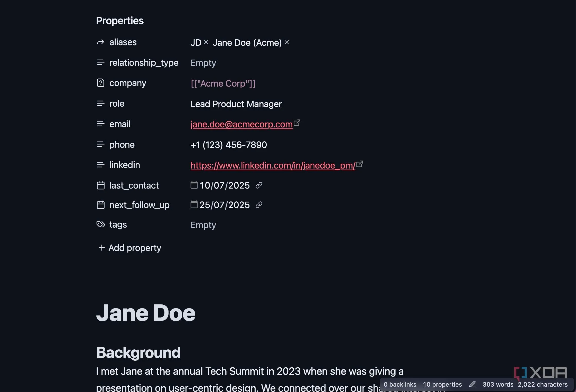Open the LinkedIn profile URL link
Viewport: 576px width, 392px height.
[273, 165]
